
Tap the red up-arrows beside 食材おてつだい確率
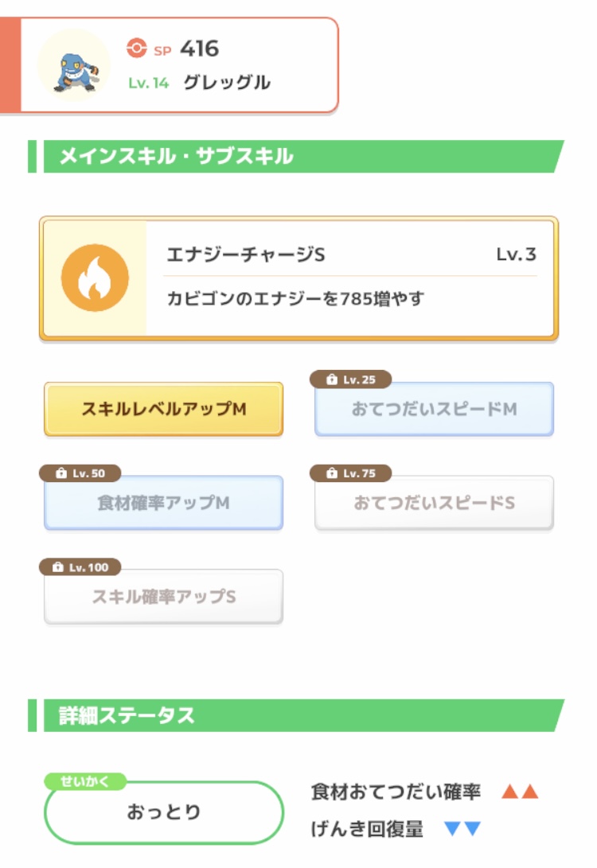(x=520, y=792)
